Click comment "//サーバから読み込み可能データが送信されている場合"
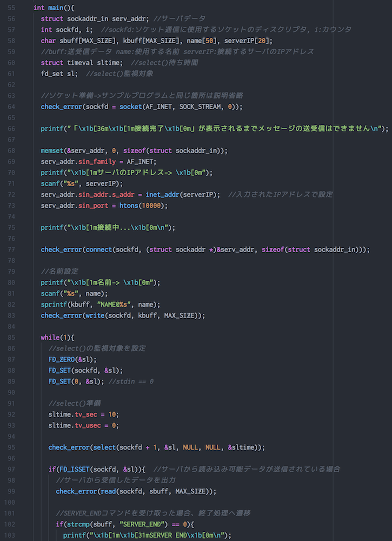 (247, 470)
